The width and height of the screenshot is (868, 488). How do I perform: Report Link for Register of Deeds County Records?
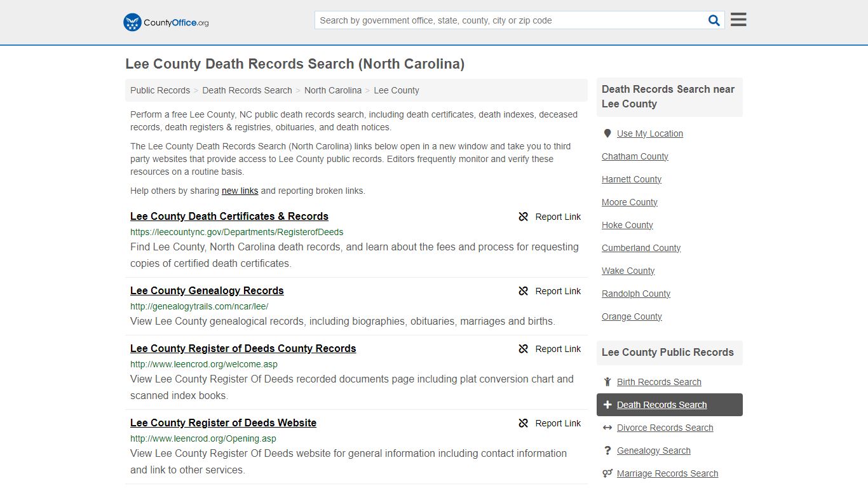pyautogui.click(x=558, y=349)
